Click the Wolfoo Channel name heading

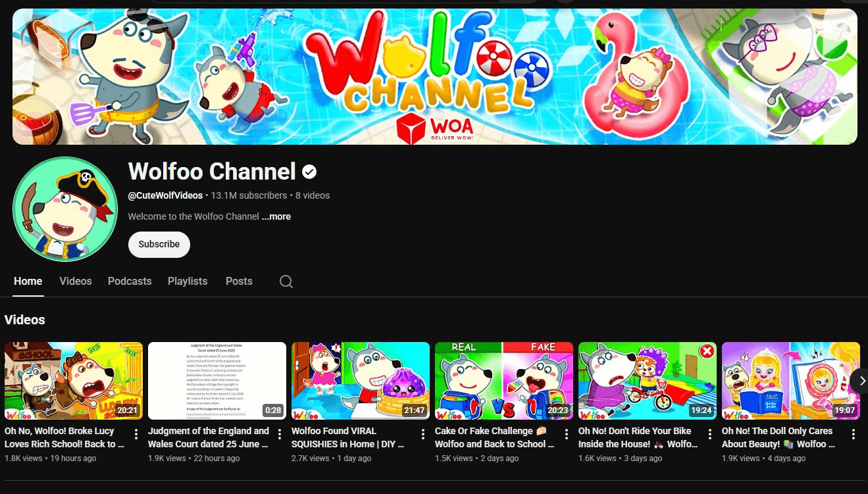212,172
